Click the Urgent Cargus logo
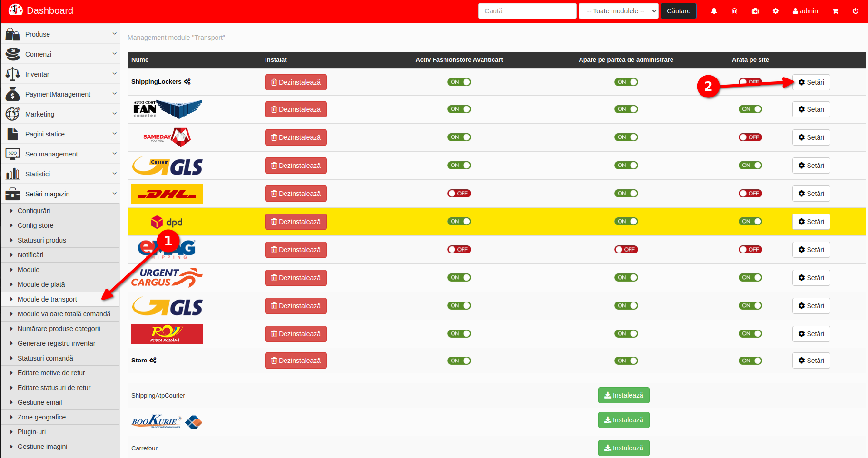 point(167,278)
